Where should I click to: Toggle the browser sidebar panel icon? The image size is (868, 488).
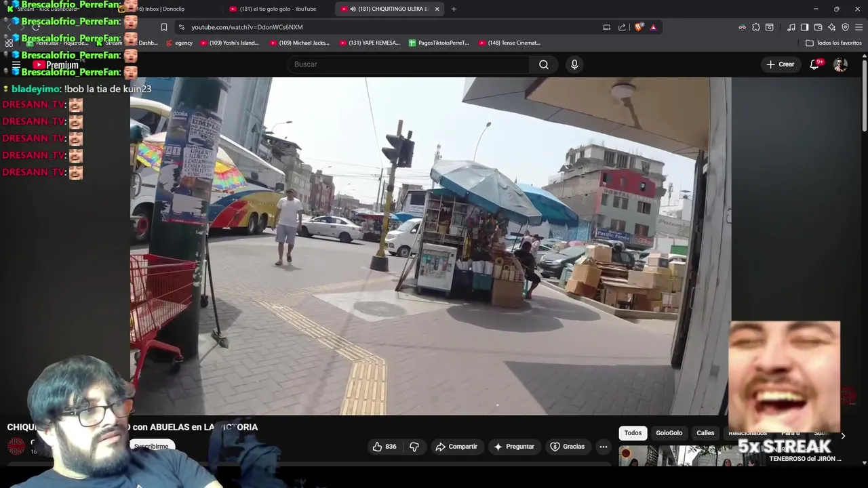pos(804,27)
